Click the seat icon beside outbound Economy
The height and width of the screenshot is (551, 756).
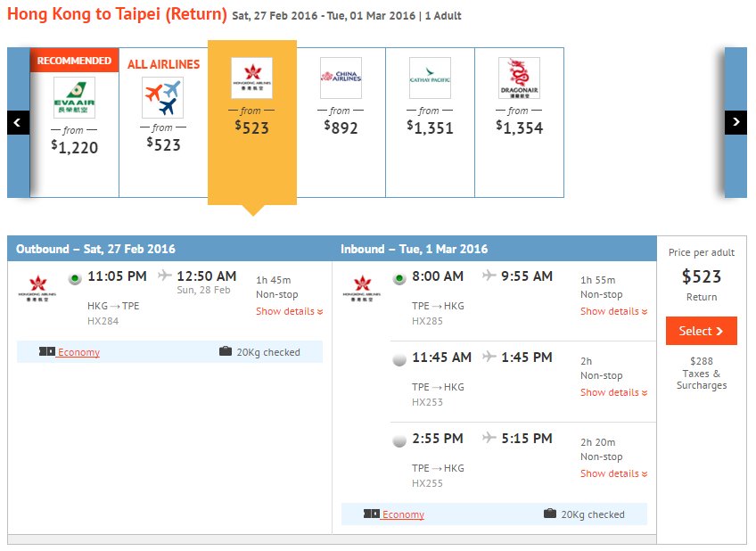point(47,351)
